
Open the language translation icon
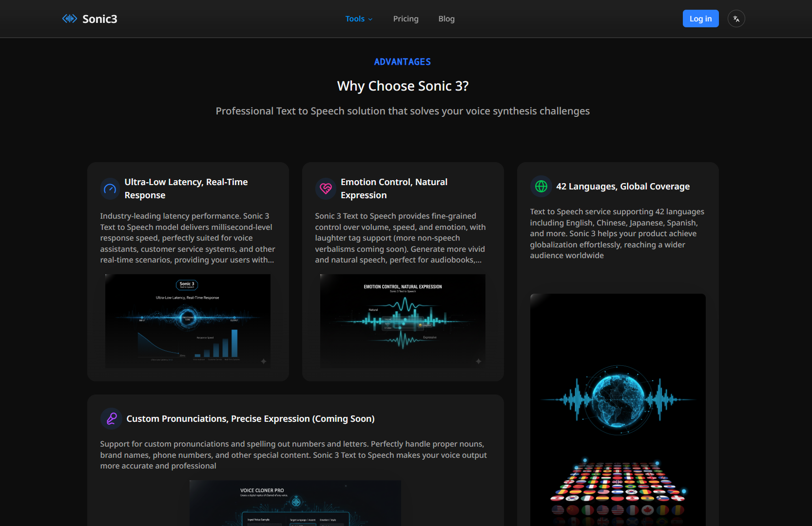coord(736,19)
